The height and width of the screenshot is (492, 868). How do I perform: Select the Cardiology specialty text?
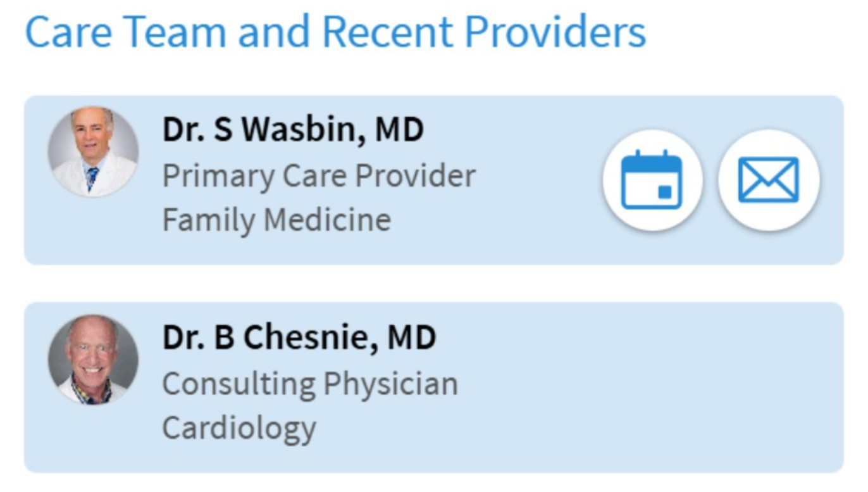(239, 428)
